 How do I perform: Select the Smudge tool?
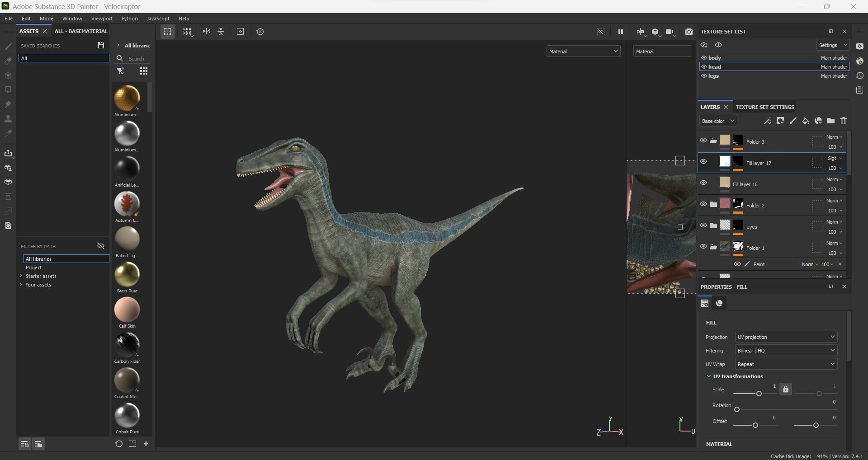click(x=8, y=104)
